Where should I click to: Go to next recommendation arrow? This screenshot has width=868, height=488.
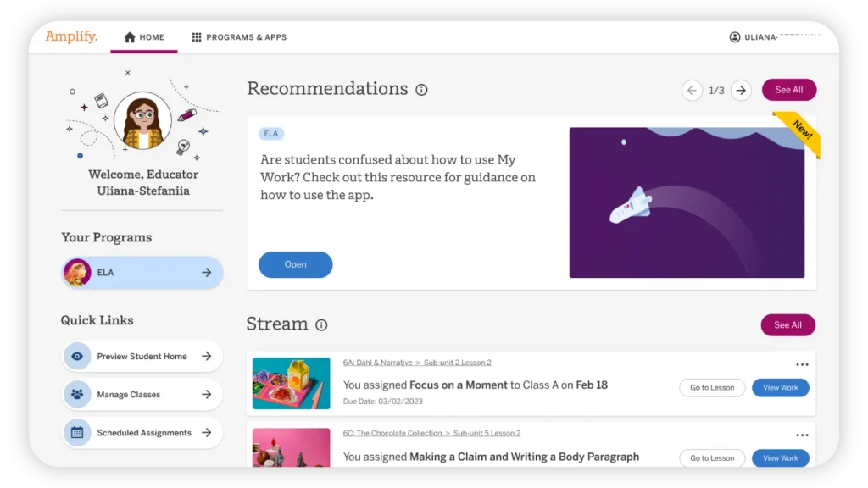click(x=741, y=90)
